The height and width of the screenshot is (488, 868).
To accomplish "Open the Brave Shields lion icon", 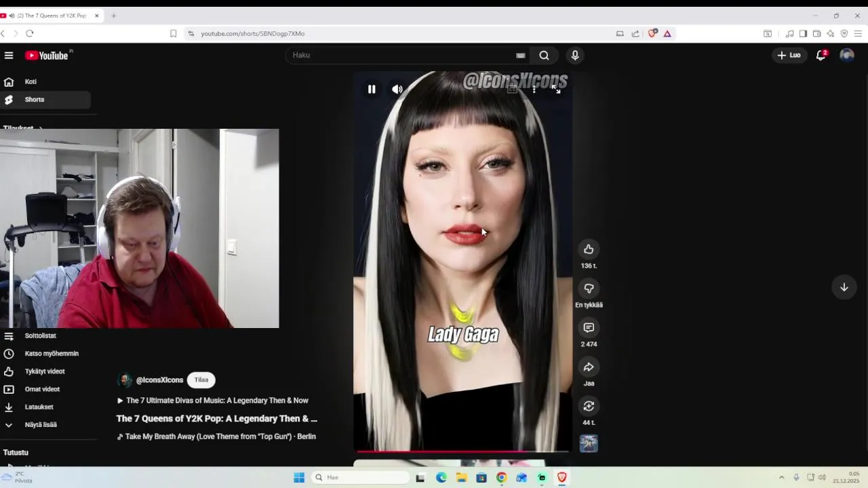I will [x=652, y=33].
